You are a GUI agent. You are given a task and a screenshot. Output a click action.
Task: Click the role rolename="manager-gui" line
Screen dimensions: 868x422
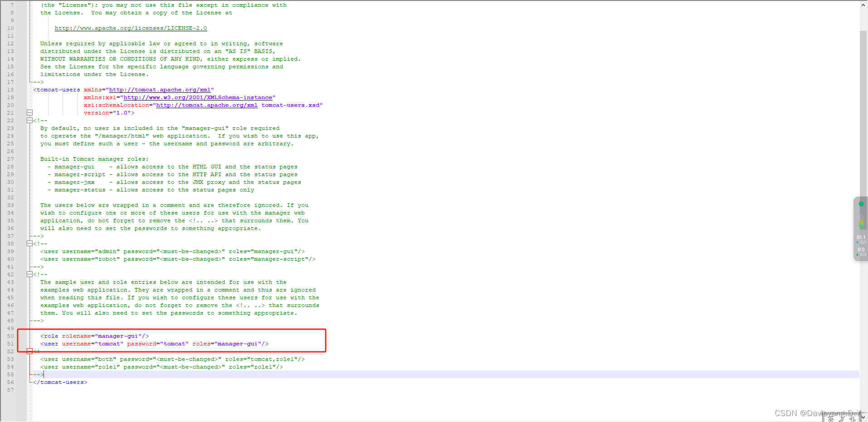(95, 336)
